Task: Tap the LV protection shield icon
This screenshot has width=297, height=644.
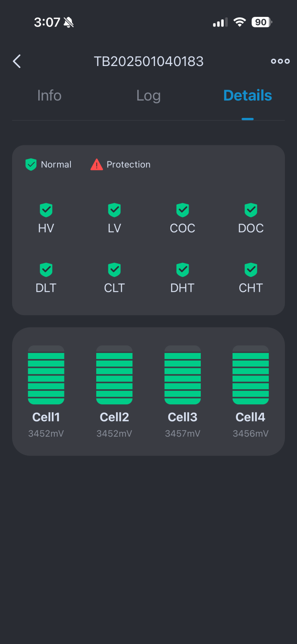Action: [x=114, y=210]
